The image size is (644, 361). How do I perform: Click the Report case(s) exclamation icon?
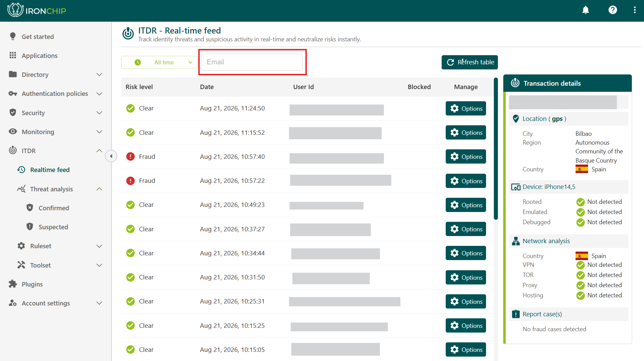[516, 314]
